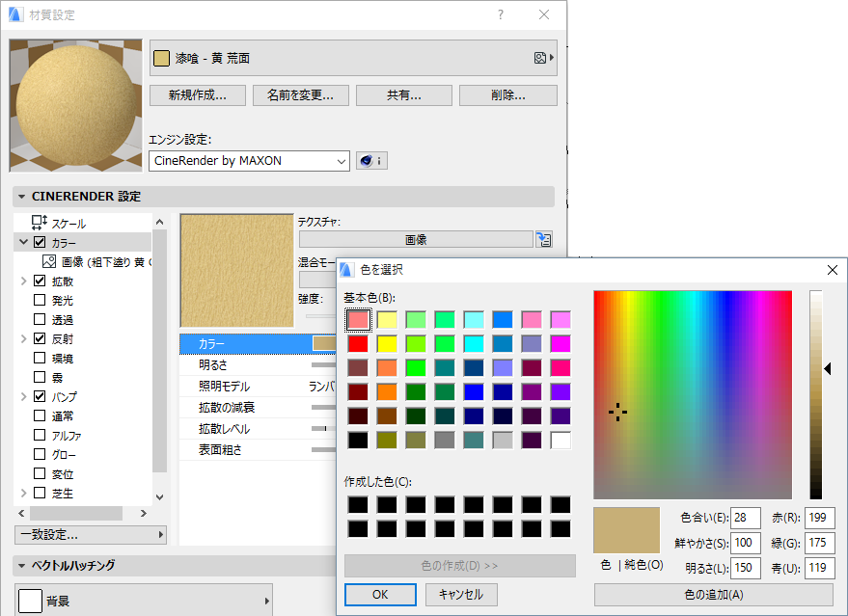Click the 新規作成 button

[197, 95]
